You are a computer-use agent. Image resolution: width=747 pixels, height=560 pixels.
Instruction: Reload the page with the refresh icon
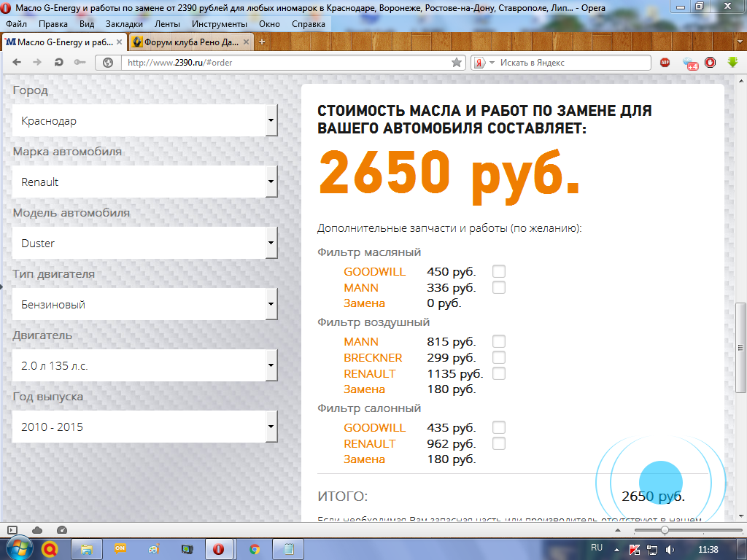[x=58, y=63]
